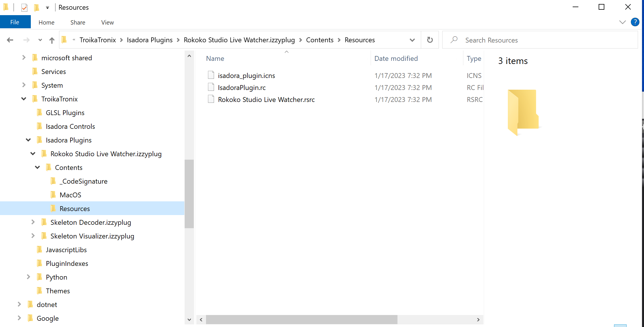Click TroikaTronix in the address bar
Viewport: 644px width, 327px height.
pyautogui.click(x=98, y=40)
